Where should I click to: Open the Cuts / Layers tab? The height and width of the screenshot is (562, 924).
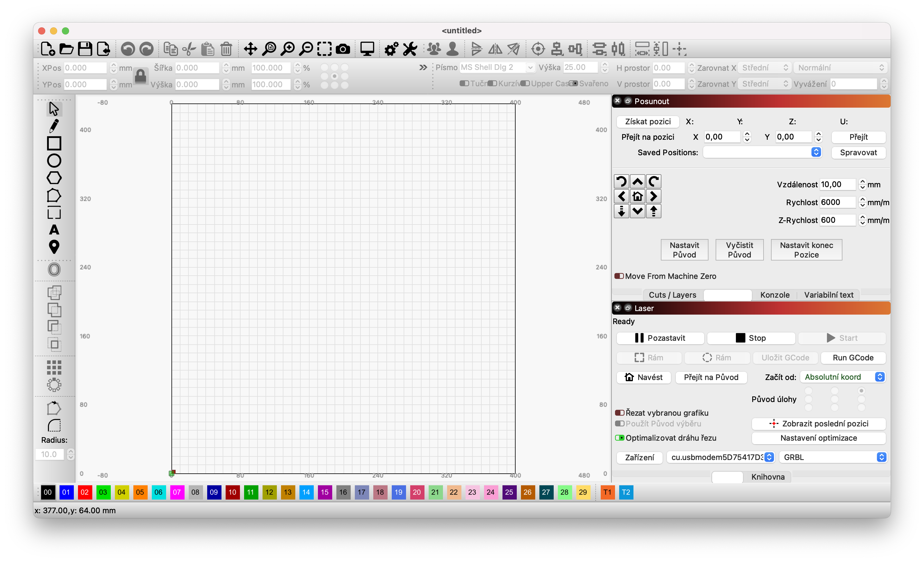(x=672, y=295)
